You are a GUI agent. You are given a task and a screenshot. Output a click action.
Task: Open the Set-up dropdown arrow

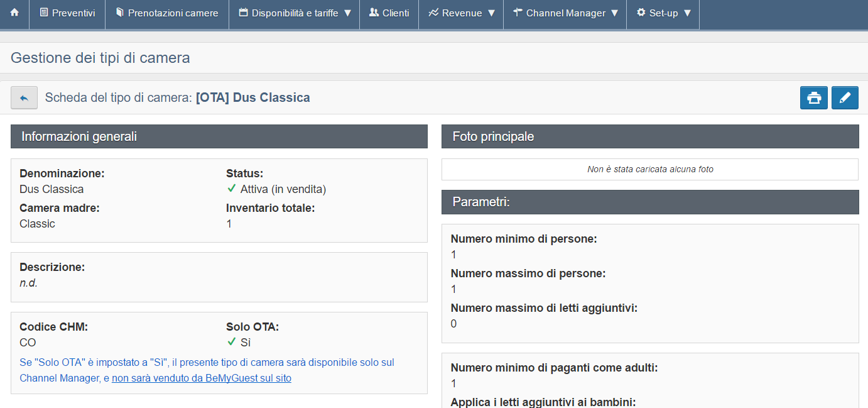click(687, 13)
